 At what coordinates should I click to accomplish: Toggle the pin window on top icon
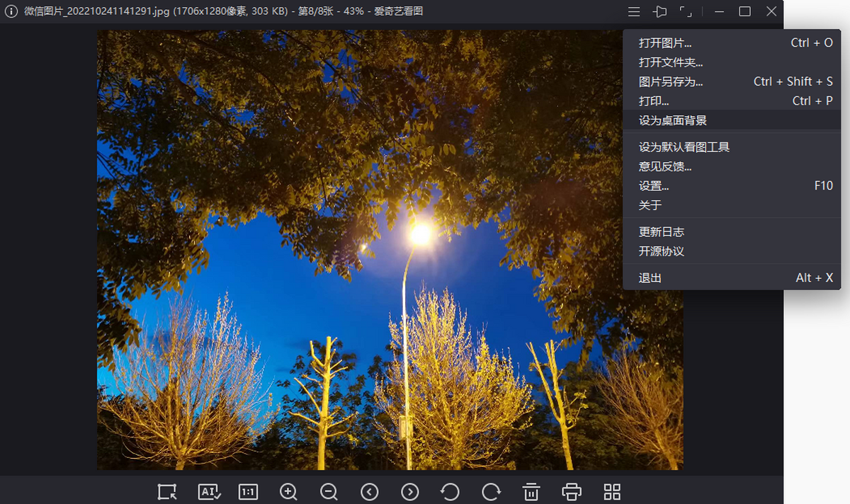[x=660, y=12]
